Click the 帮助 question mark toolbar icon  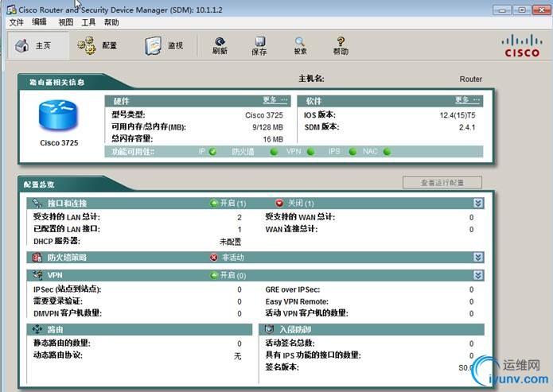click(x=341, y=46)
